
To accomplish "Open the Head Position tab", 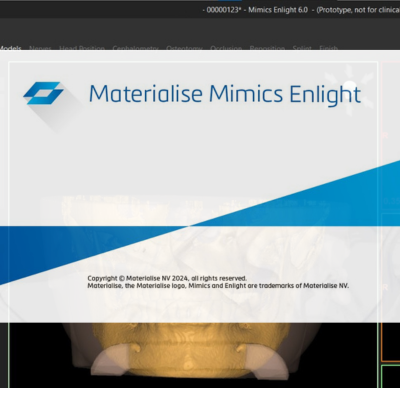I will (x=82, y=48).
